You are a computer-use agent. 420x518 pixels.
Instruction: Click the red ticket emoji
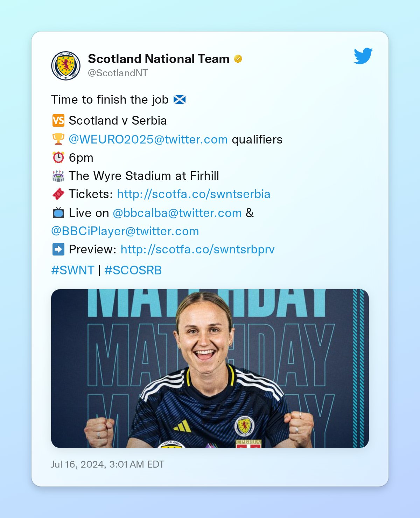click(58, 194)
